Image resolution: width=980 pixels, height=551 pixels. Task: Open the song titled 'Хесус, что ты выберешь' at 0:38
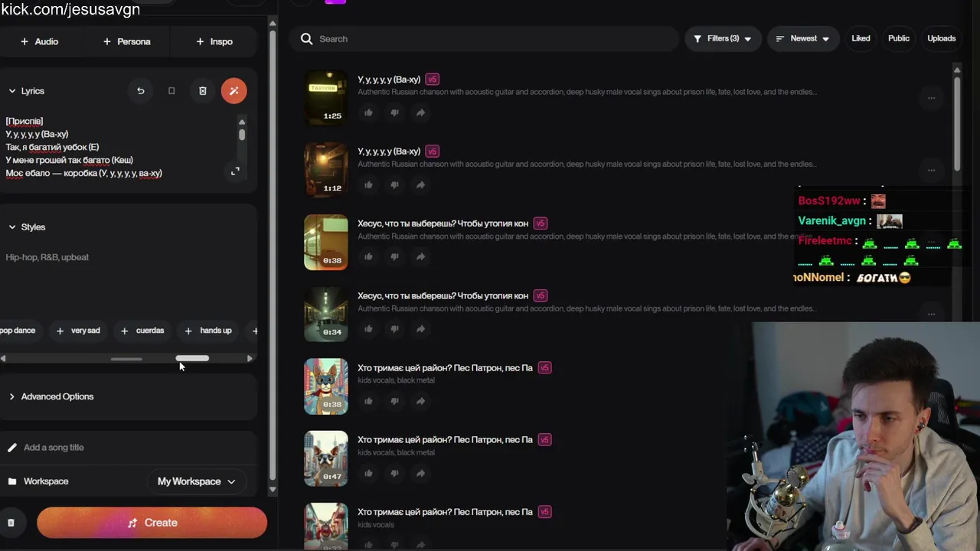click(x=443, y=223)
